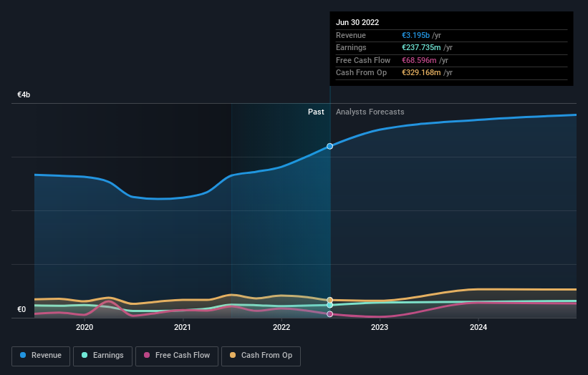Click the Past label on chart
The width and height of the screenshot is (588, 375).
click(x=316, y=112)
